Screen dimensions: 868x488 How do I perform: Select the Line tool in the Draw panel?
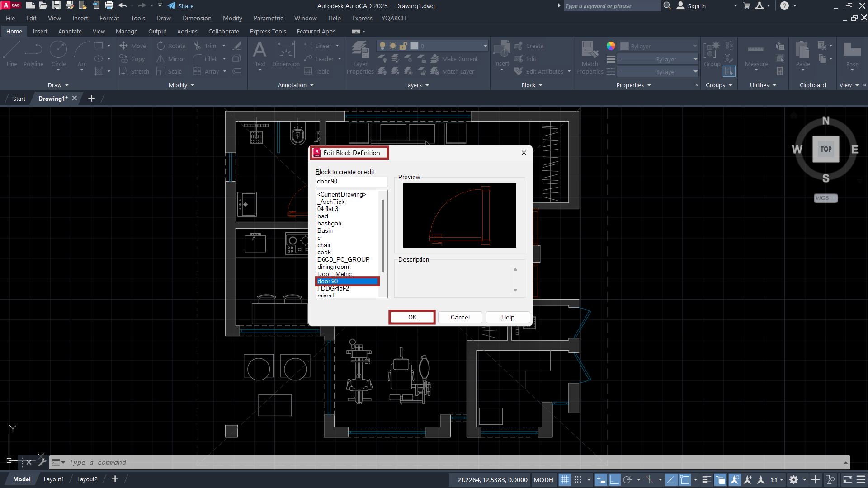[12, 54]
